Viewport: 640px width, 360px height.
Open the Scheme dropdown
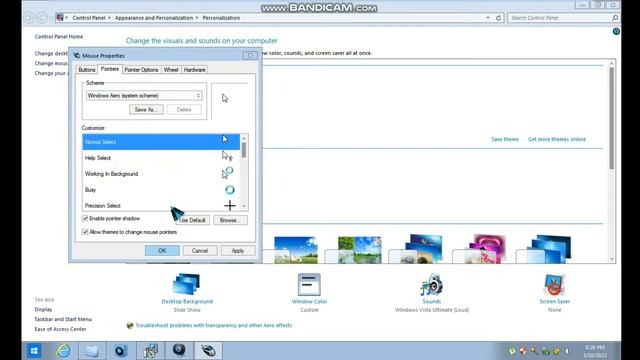(x=144, y=96)
